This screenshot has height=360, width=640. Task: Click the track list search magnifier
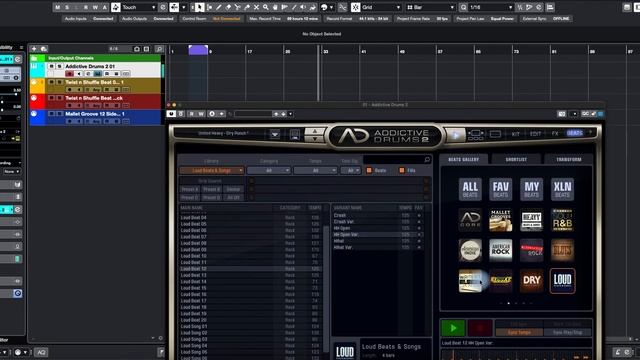click(159, 49)
